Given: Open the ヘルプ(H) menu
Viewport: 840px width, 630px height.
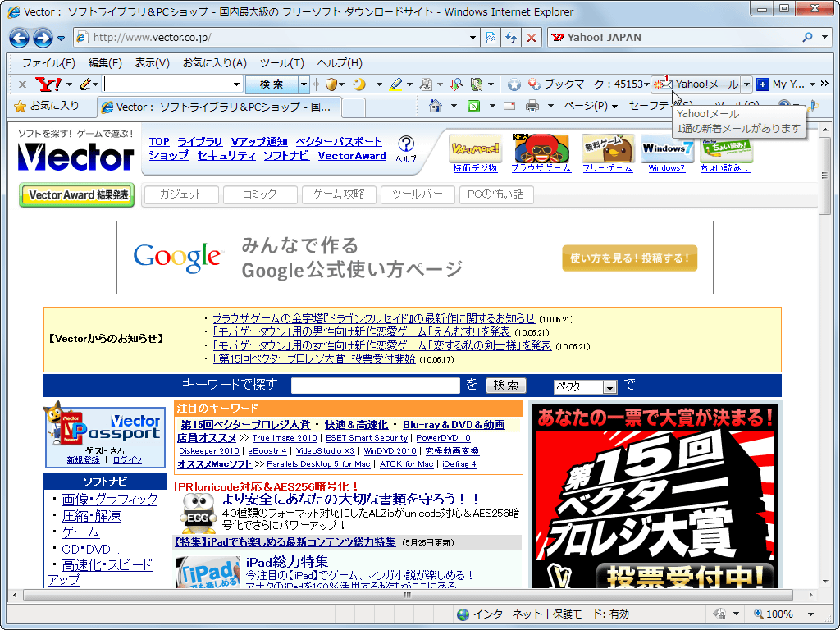Looking at the screenshot, I should pos(340,62).
